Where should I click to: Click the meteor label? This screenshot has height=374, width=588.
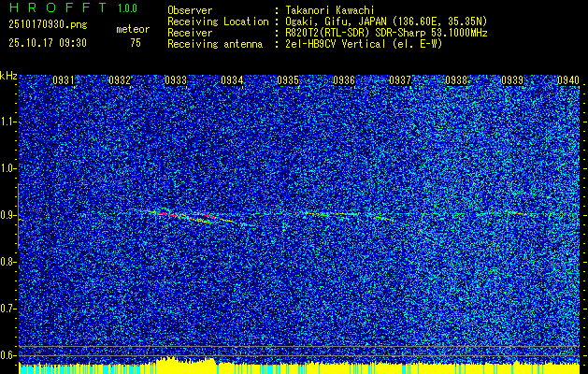133,29
